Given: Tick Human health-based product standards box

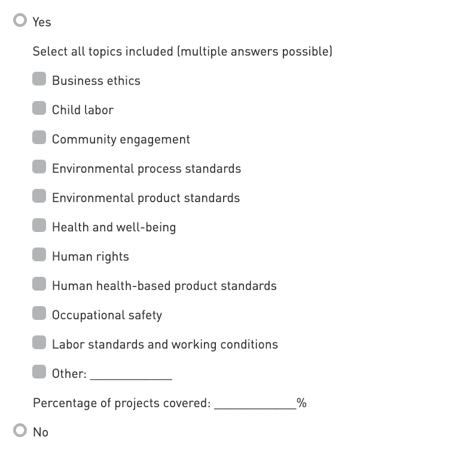Looking at the screenshot, I should tap(39, 285).
